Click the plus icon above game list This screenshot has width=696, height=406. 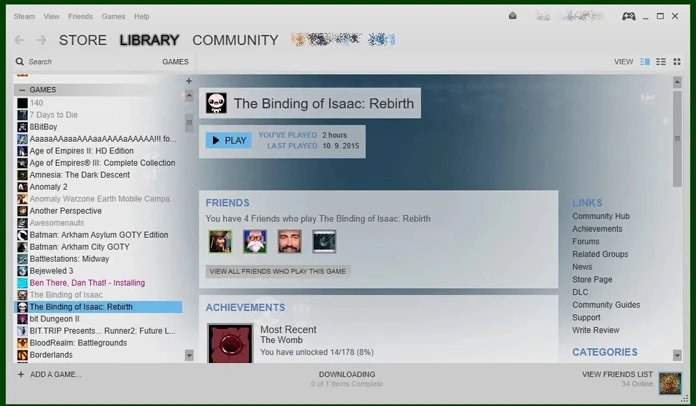[x=189, y=81]
